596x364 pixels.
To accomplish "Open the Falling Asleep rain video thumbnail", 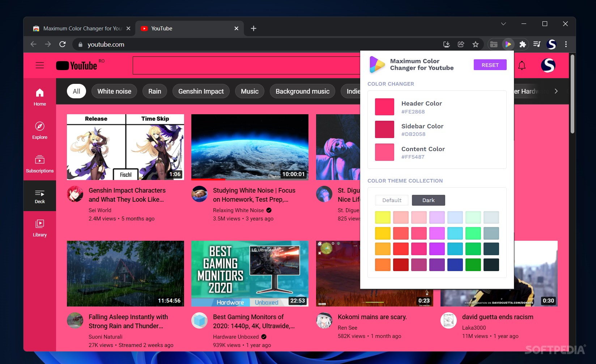I will [x=125, y=274].
